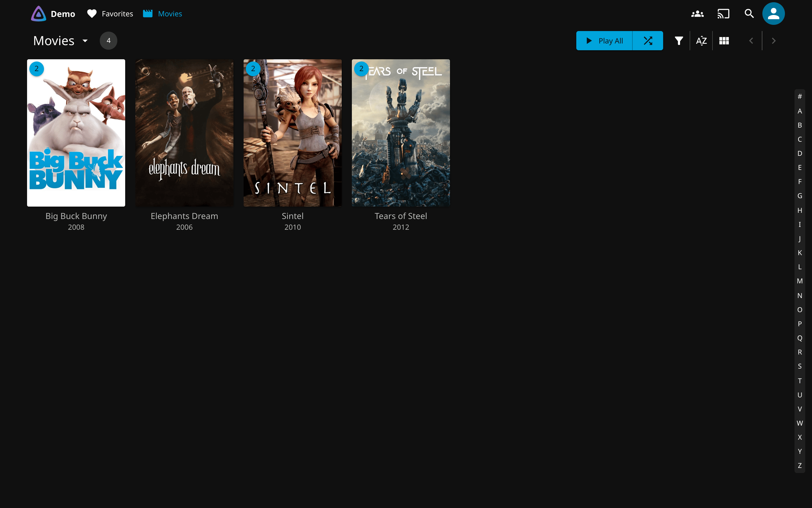Viewport: 812px width, 508px height.
Task: Open the Elephants Dream poster
Action: tap(184, 133)
